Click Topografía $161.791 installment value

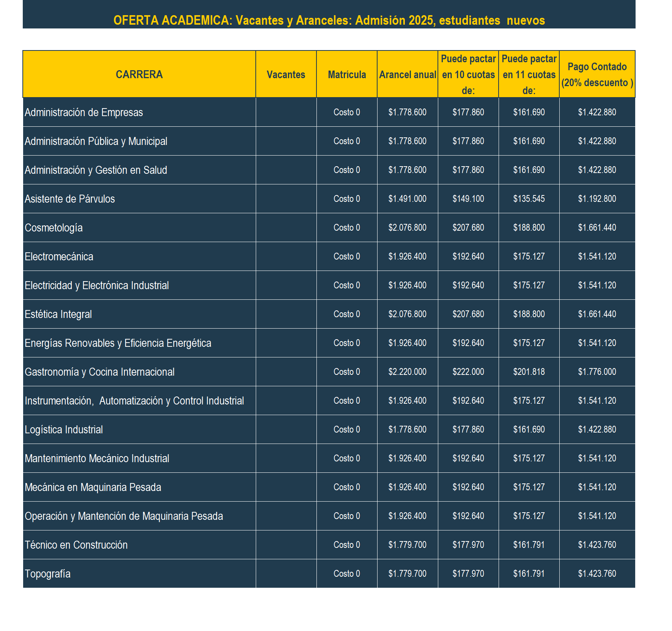tap(529, 574)
